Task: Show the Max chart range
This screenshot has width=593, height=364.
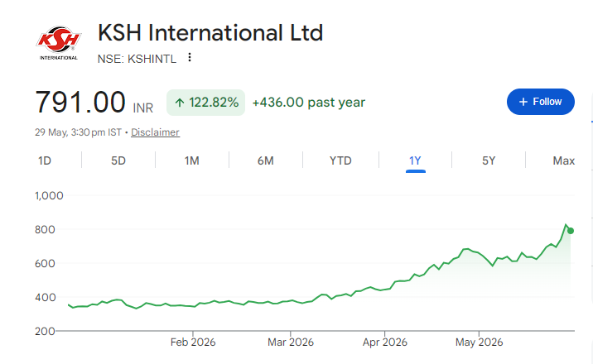Action: pos(563,160)
